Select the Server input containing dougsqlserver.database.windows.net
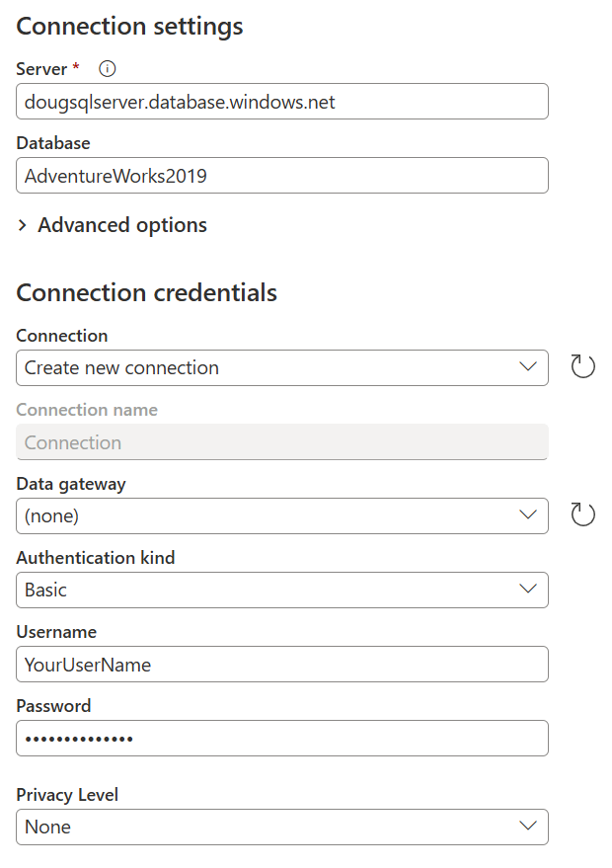 coord(281,101)
